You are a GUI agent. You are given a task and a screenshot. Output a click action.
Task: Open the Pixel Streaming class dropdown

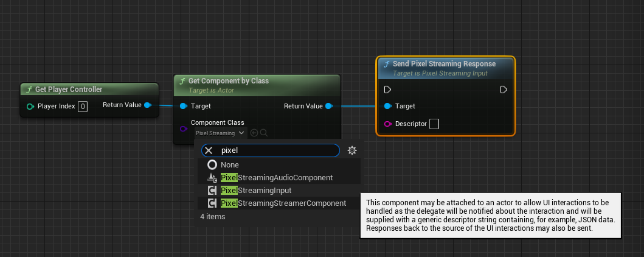coord(220,133)
